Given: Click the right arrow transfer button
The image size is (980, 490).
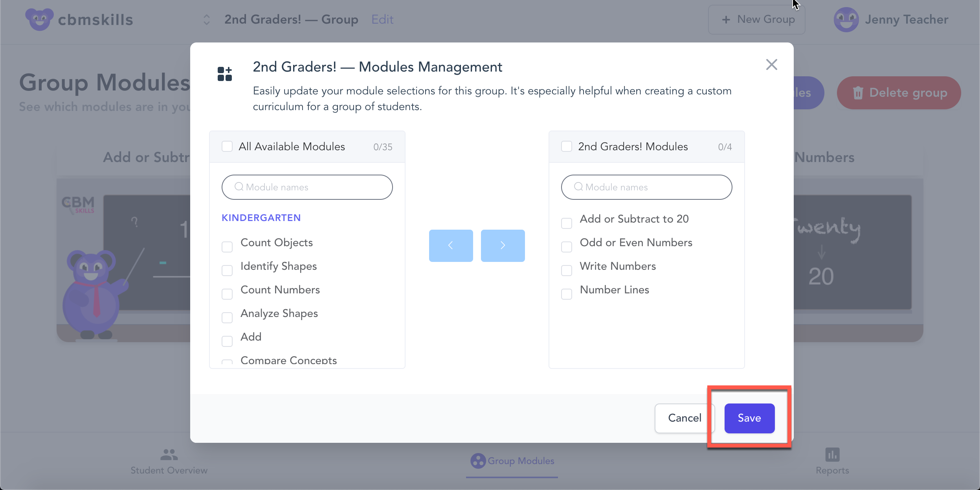Looking at the screenshot, I should [503, 245].
